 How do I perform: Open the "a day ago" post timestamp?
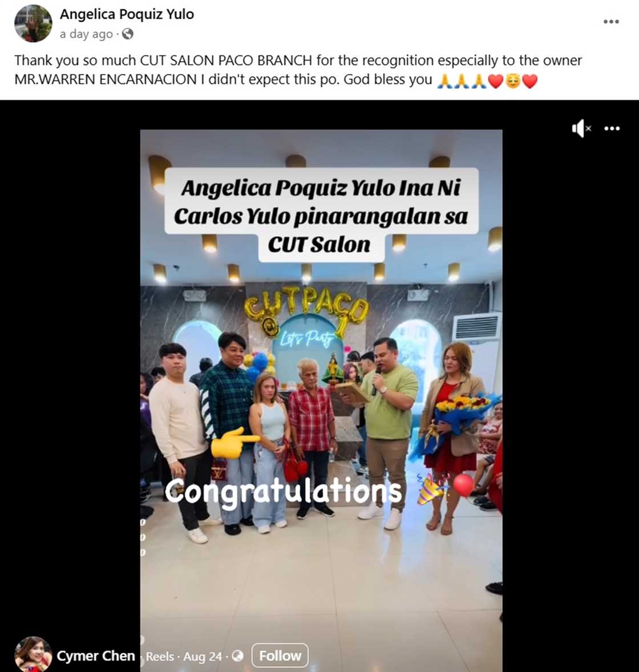[x=86, y=34]
